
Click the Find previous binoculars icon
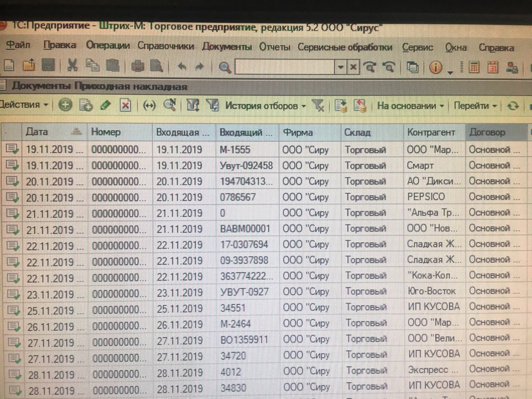[x=389, y=67]
